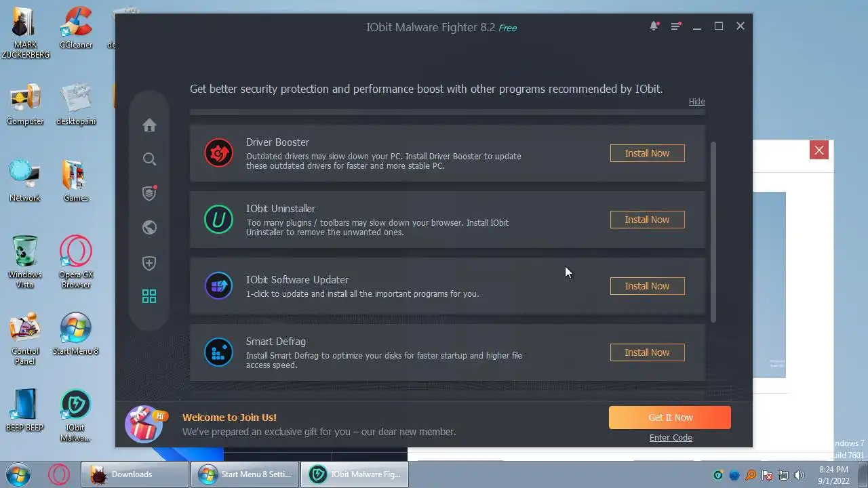
Task: Click the volume speaker tray icon
Action: 799,475
